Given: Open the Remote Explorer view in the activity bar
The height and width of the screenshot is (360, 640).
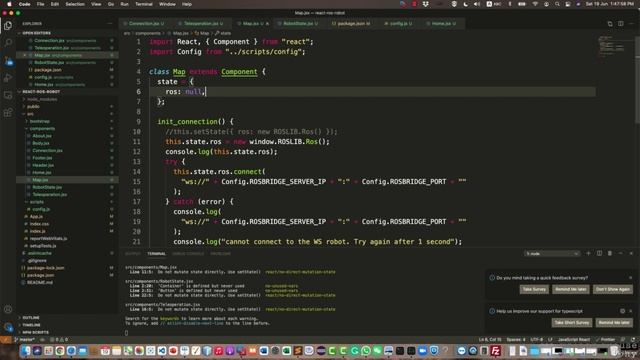Looking at the screenshot, I should (8, 96).
